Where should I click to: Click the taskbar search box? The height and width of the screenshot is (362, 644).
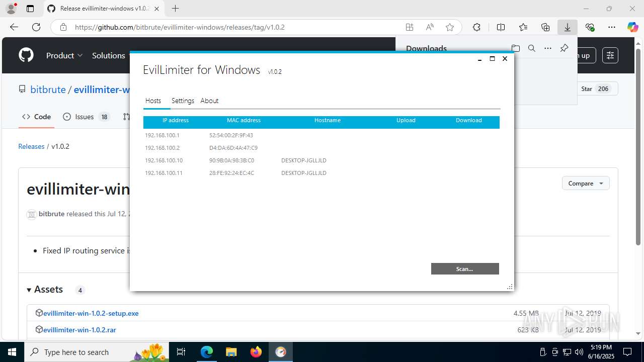97,352
